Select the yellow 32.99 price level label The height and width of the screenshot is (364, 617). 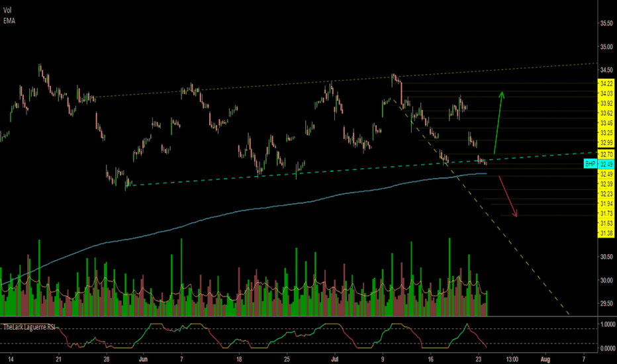coord(606,142)
